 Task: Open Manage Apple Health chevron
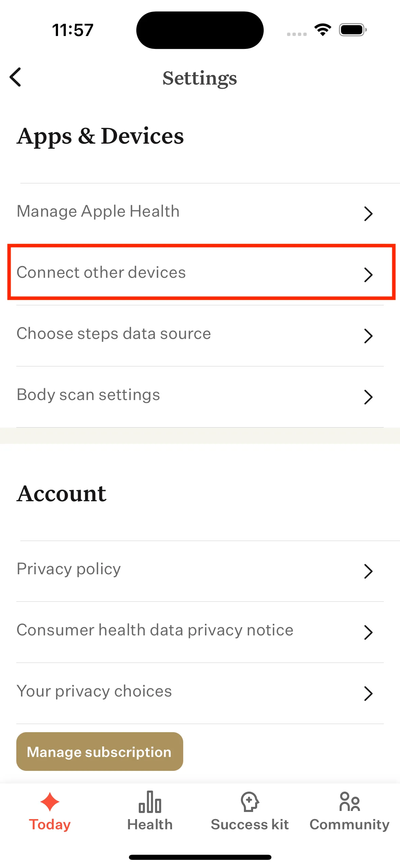pos(368,214)
